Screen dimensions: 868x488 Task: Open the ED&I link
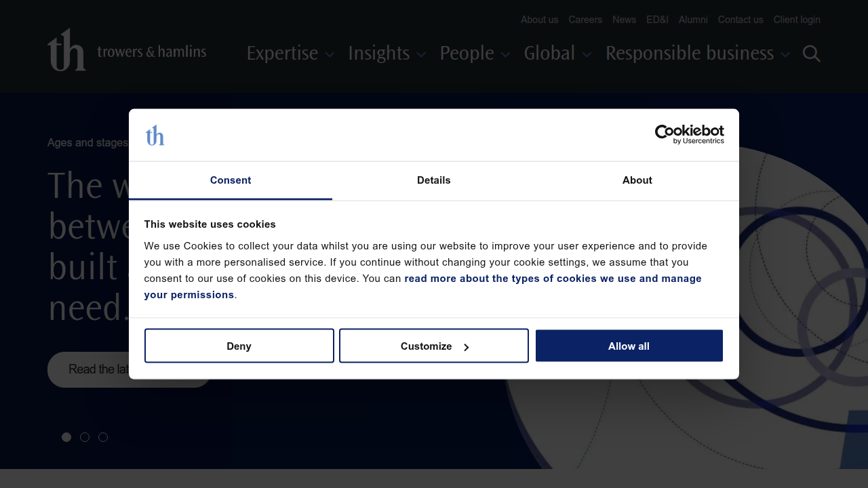pyautogui.click(x=657, y=20)
